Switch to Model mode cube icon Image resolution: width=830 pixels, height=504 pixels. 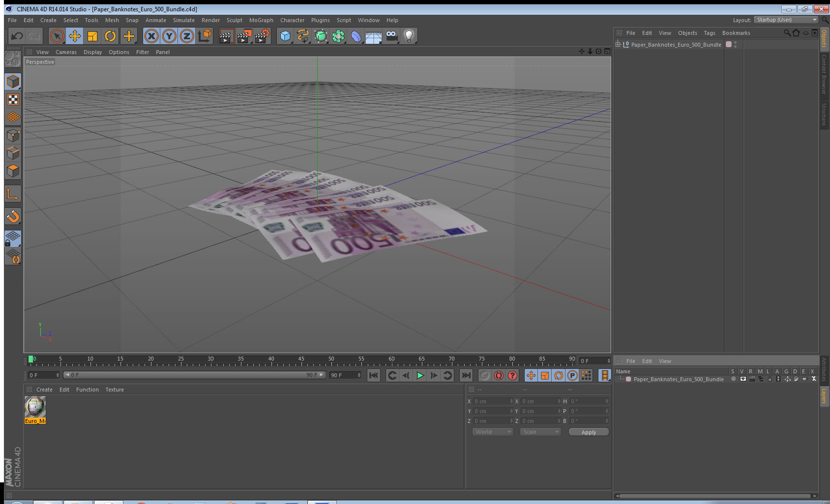tap(13, 82)
